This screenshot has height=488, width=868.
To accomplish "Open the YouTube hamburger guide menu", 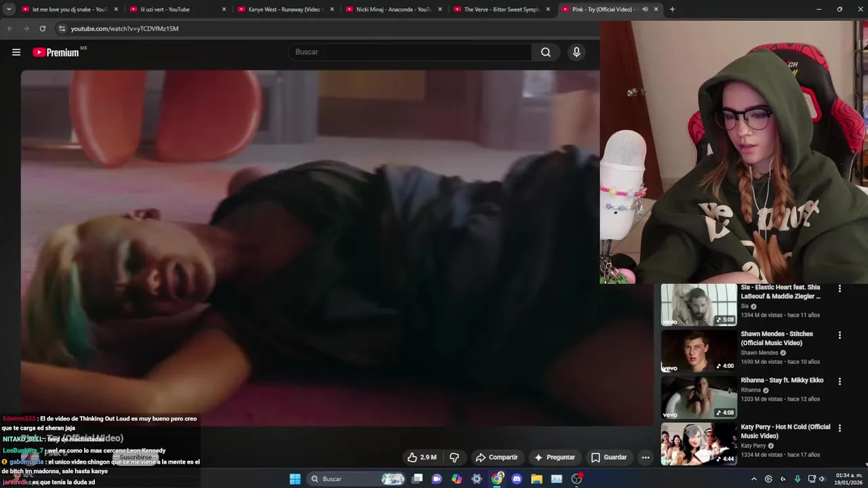I will pos(16,52).
